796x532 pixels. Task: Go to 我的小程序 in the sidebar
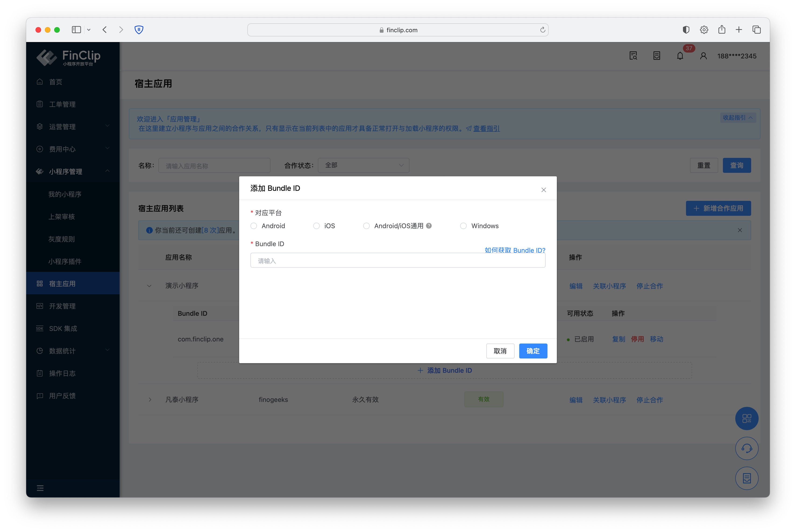point(65,194)
